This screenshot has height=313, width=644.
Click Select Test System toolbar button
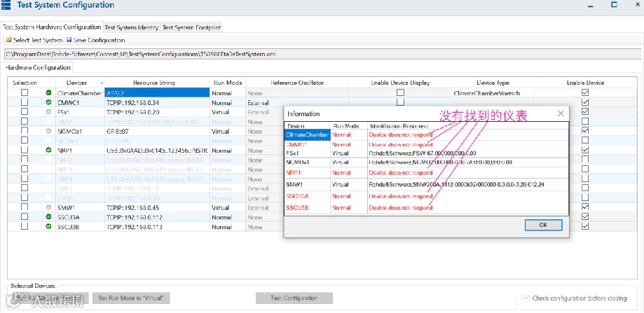point(34,40)
